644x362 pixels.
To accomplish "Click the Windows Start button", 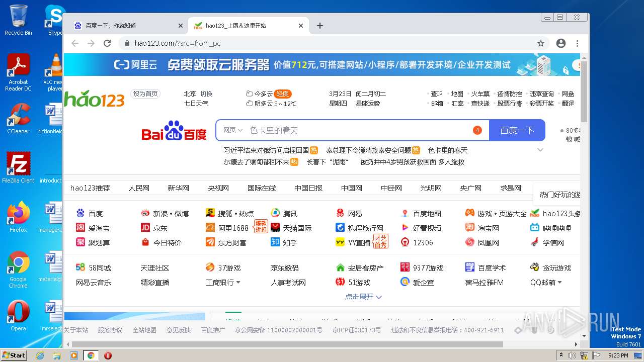I will click(14, 355).
